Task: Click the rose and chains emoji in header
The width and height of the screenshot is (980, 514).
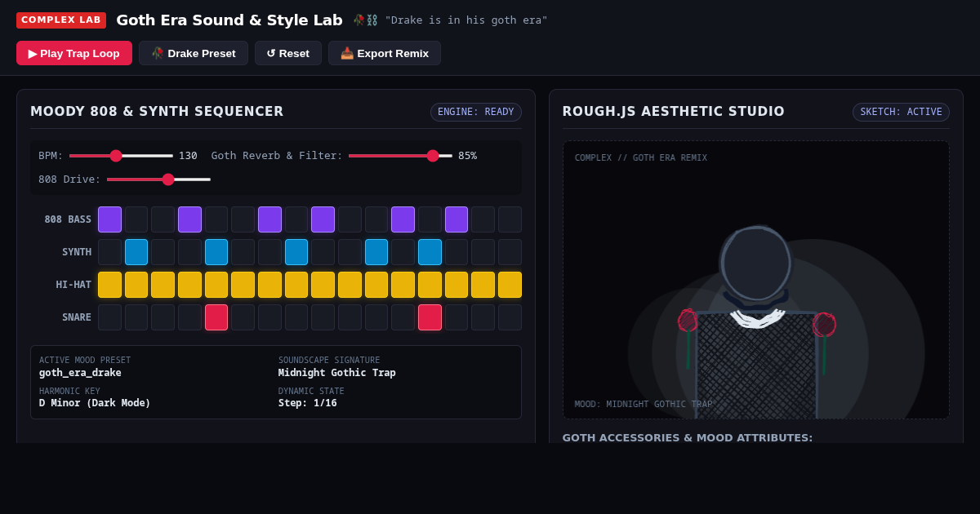Action: 365,20
